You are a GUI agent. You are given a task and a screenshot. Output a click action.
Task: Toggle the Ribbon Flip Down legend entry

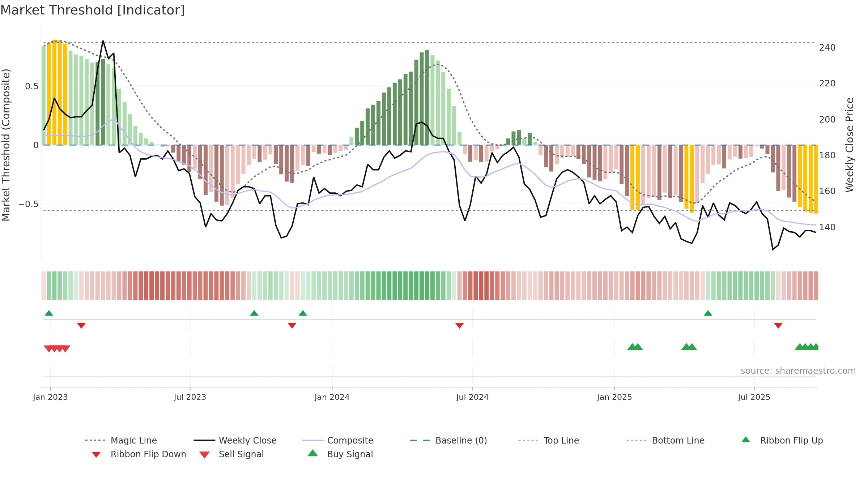[x=139, y=454]
